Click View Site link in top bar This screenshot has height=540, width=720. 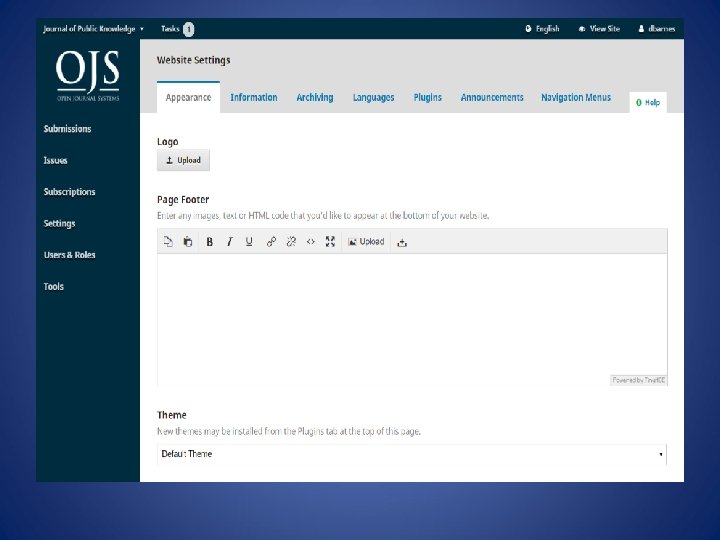(599, 28)
